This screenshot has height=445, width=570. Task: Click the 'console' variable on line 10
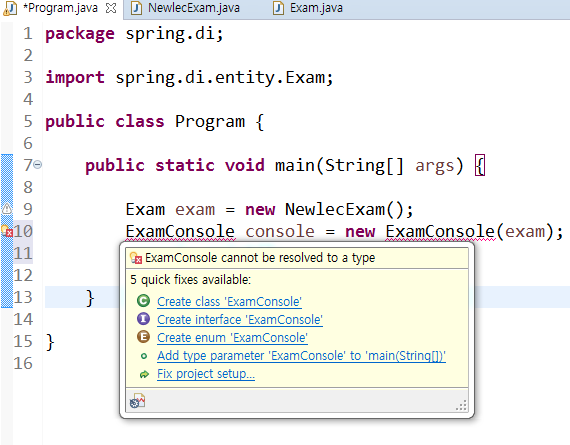[280, 232]
